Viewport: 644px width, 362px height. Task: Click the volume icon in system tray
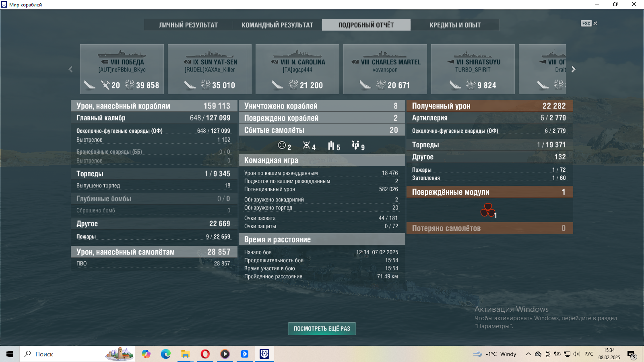click(576, 354)
